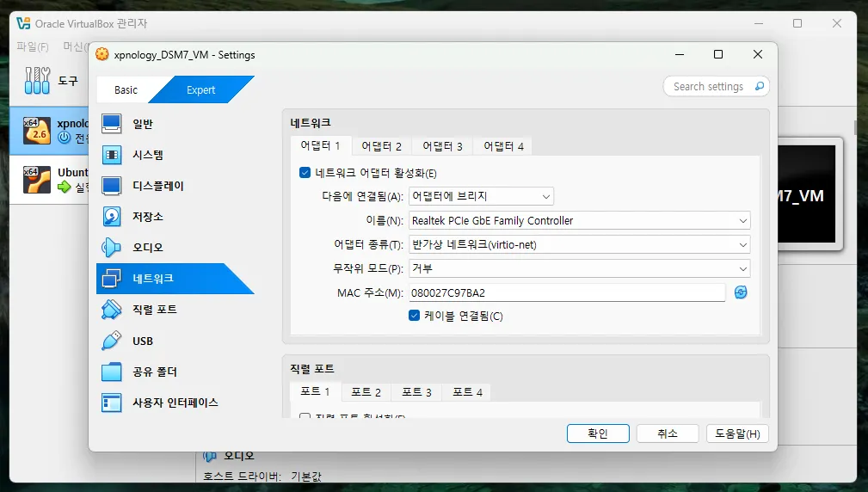This screenshot has width=868, height=492.
Task: Open the 이름 adapter name dropdown
Action: click(x=580, y=220)
